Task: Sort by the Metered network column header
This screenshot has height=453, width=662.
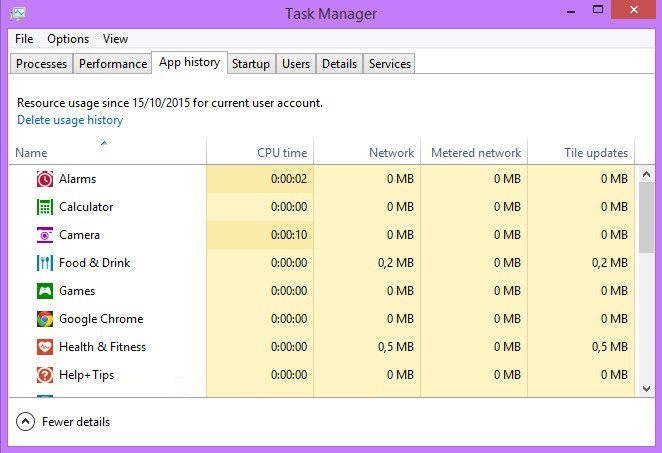Action: coord(474,151)
